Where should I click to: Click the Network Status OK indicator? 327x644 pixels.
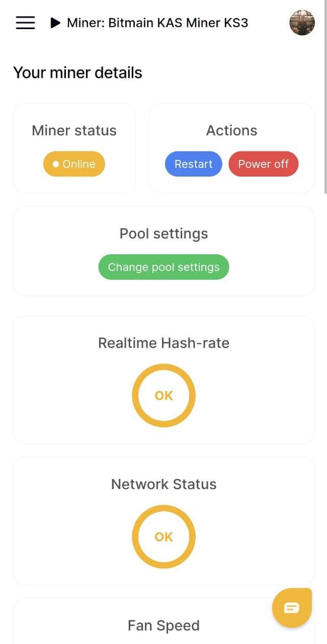tap(163, 537)
